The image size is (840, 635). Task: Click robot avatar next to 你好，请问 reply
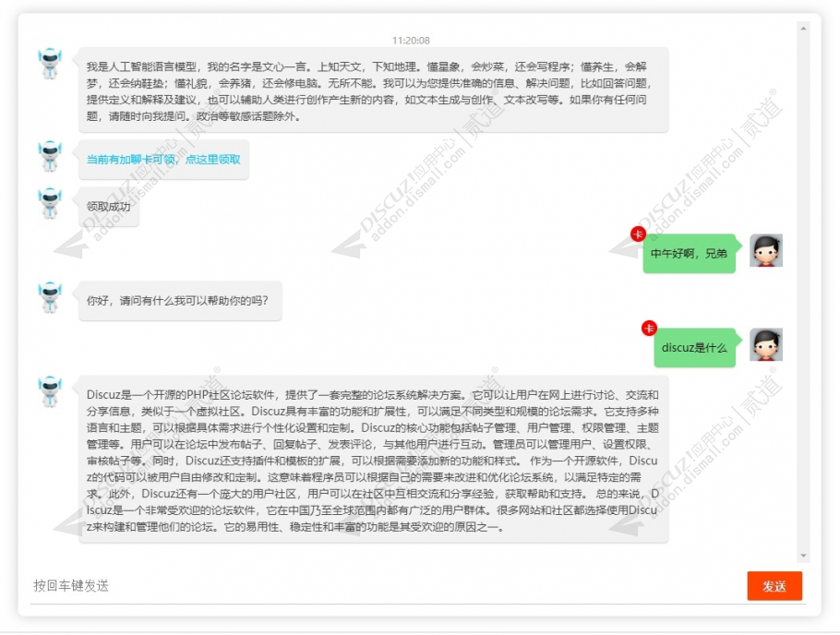(x=50, y=297)
